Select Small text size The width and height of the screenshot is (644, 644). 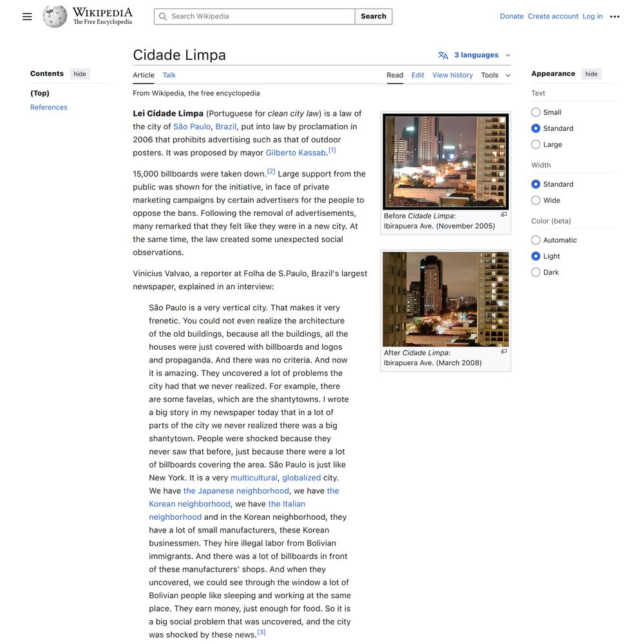pyautogui.click(x=536, y=112)
